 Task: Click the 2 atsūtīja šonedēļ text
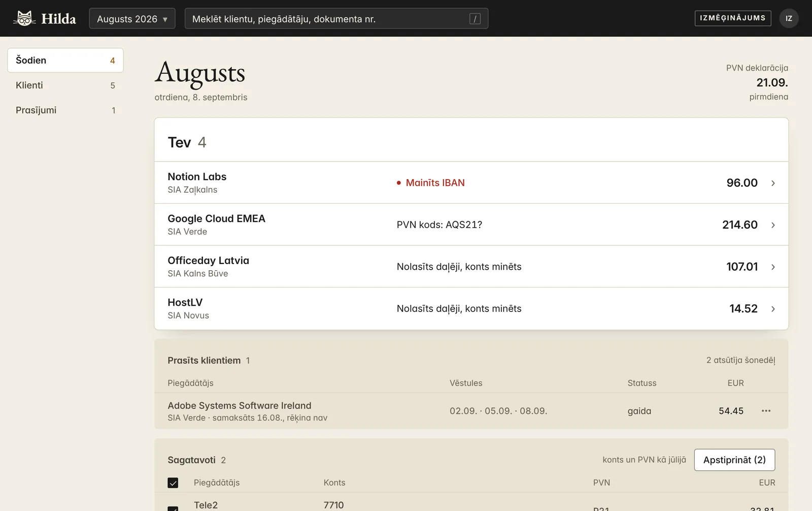click(740, 360)
